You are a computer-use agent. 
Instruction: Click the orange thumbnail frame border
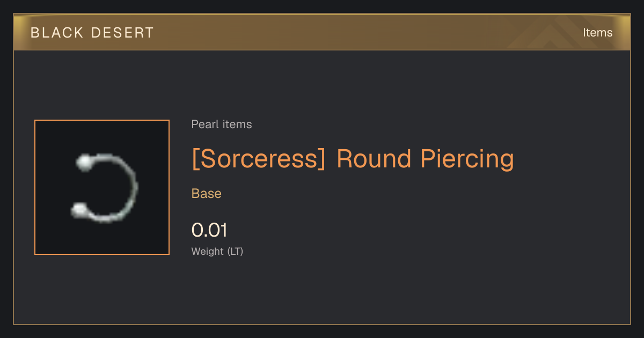click(x=102, y=120)
